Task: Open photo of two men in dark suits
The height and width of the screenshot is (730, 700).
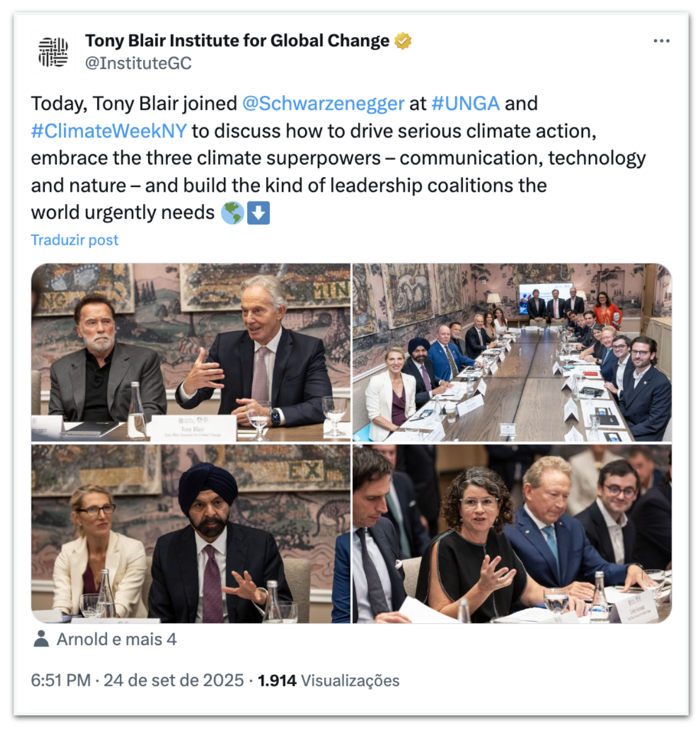Action: [x=191, y=352]
